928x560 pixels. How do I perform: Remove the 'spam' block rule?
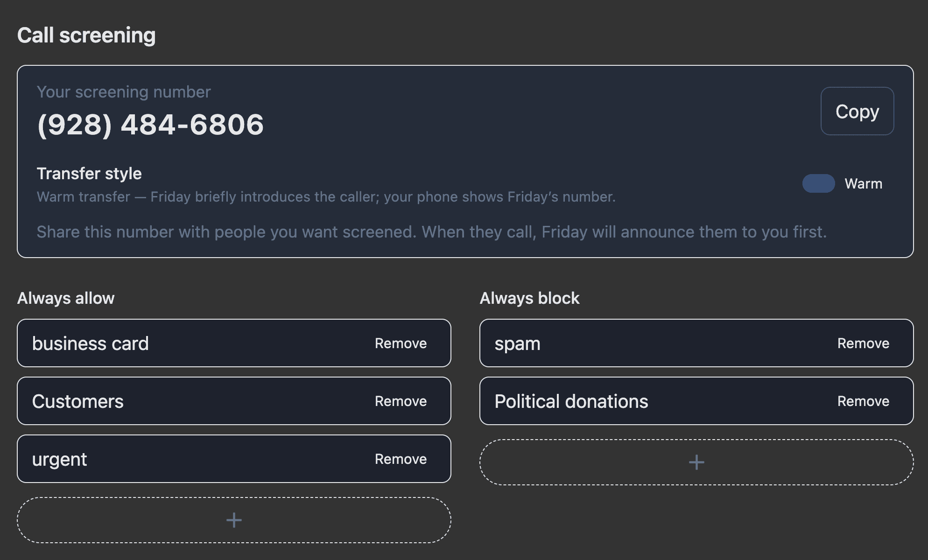tap(863, 343)
